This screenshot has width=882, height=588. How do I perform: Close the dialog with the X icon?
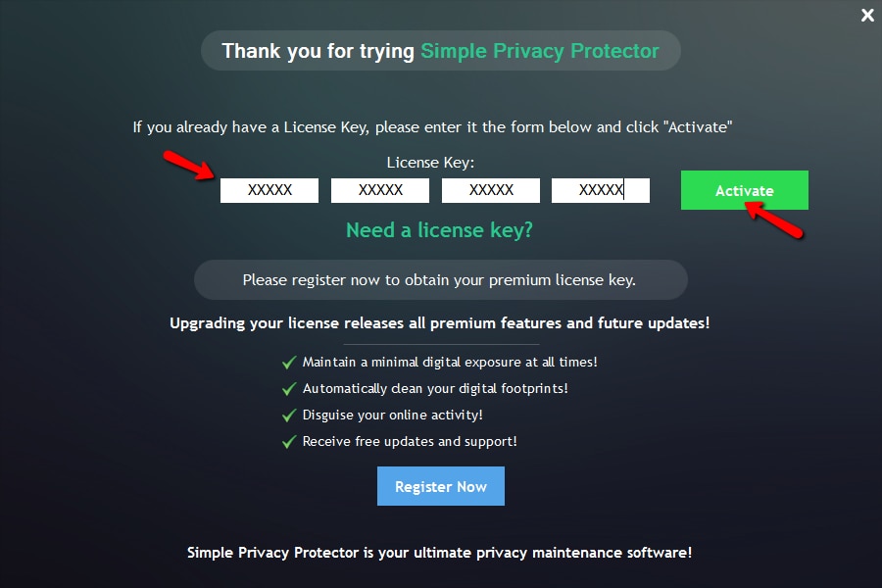867,16
